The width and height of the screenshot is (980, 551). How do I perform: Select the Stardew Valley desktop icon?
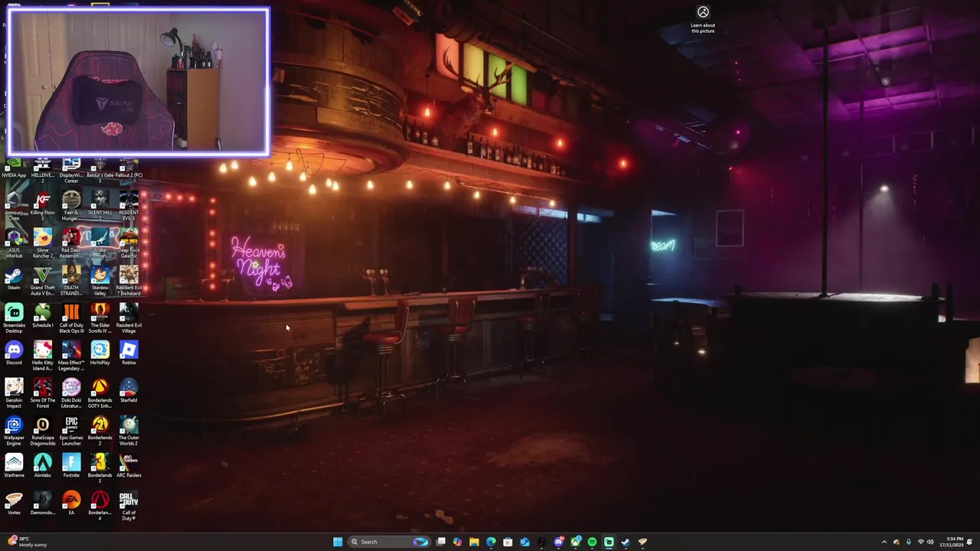tap(100, 281)
